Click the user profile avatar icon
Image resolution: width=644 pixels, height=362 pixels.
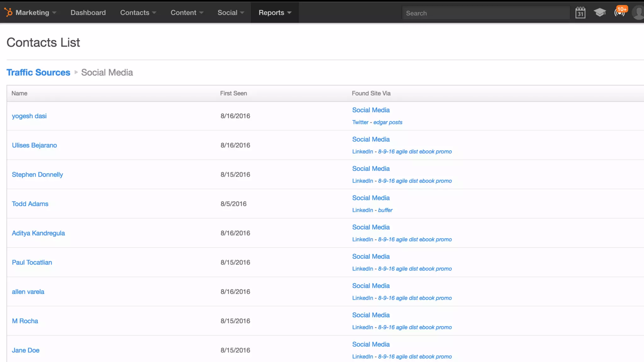click(638, 13)
